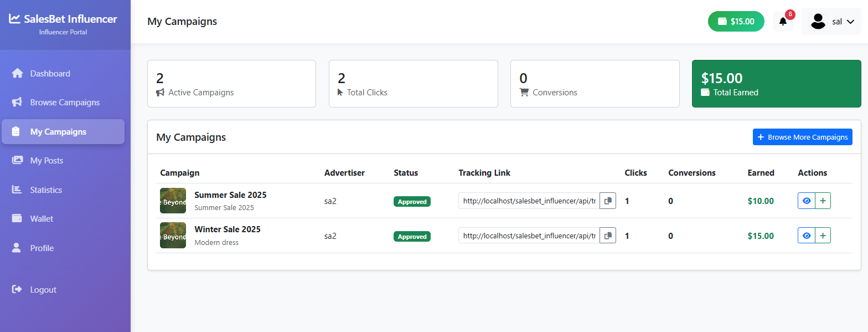868x332 pixels.
Task: Click the Modern dress subtitle text
Action: point(216,243)
